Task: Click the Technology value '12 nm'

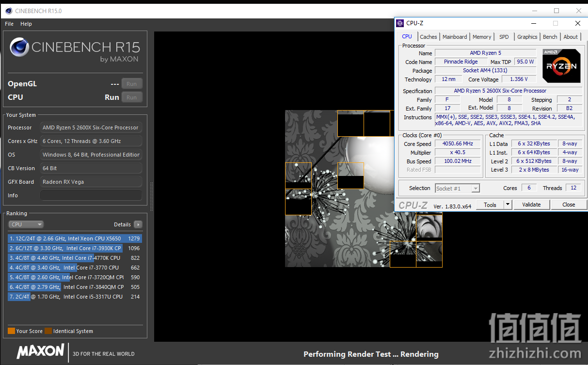Action: coord(448,79)
